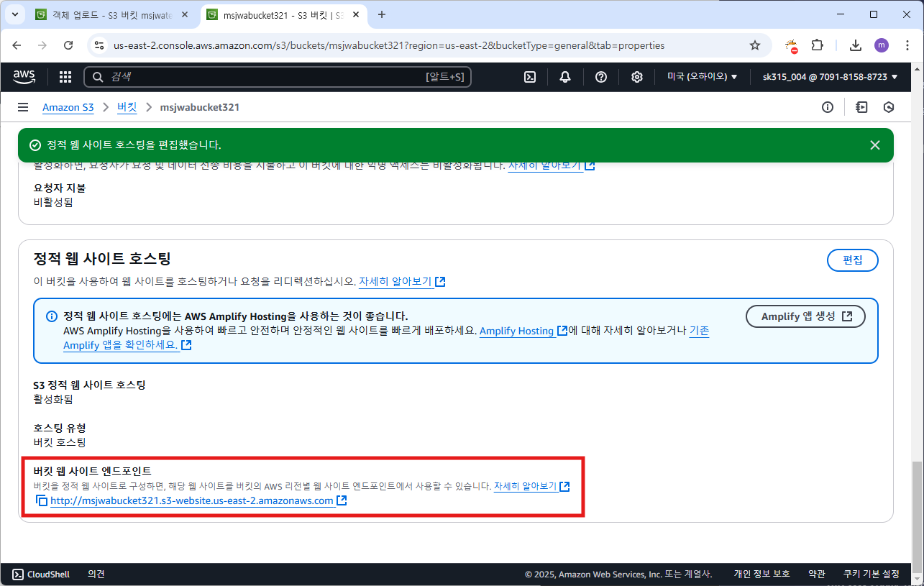Go back to the previous page
The image size is (924, 586).
(x=17, y=45)
